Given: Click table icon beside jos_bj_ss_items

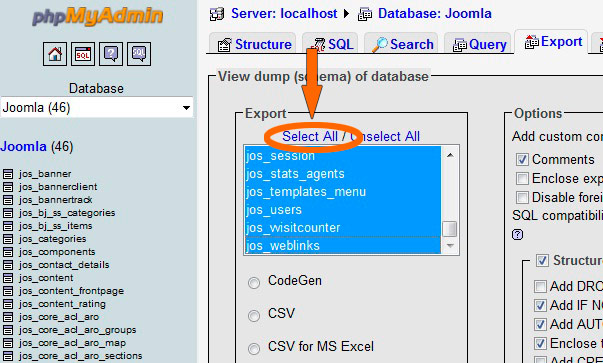Looking at the screenshot, I should coord(8,226).
